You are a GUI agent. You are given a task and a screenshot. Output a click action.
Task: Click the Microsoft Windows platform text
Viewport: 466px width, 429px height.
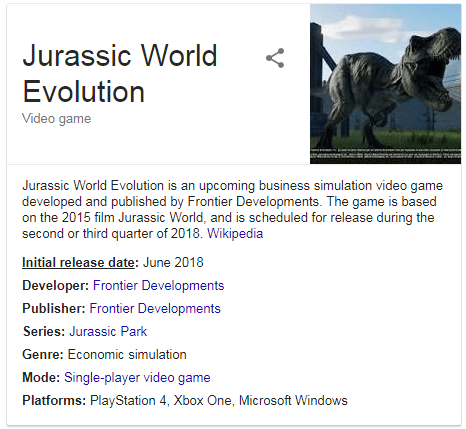pyautogui.click(x=293, y=401)
